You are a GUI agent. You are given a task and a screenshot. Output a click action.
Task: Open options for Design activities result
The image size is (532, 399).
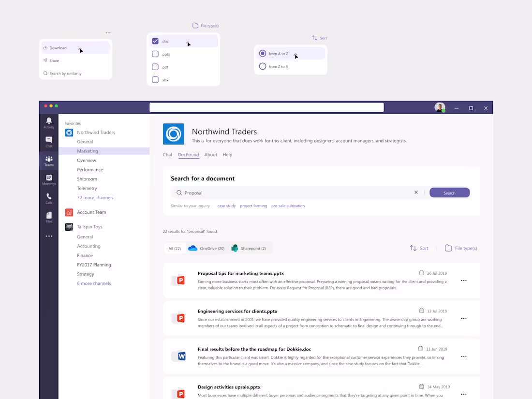click(x=464, y=394)
